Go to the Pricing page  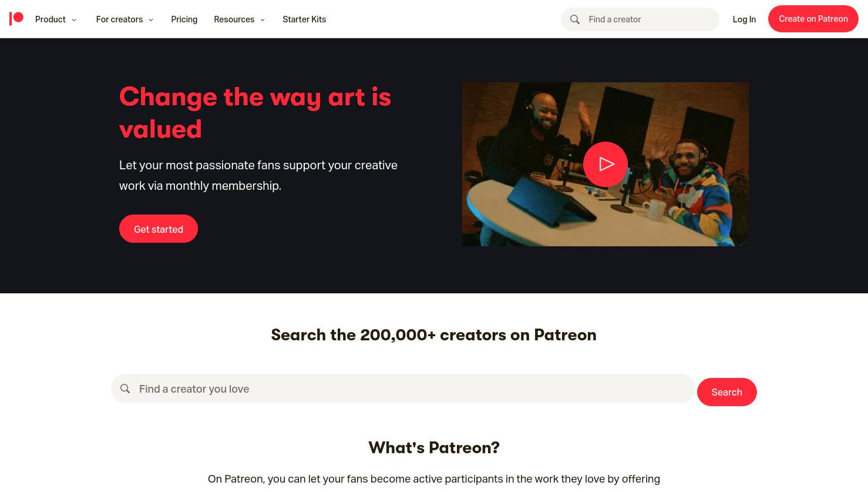coord(184,19)
